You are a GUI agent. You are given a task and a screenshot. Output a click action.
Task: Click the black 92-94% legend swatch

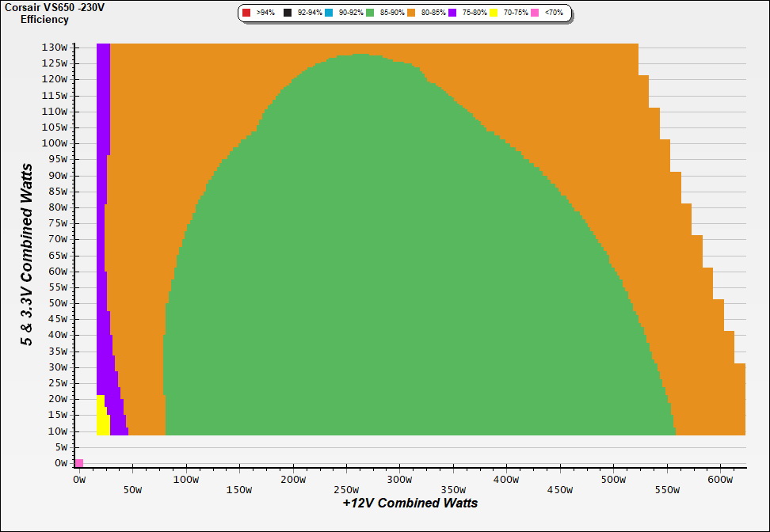[288, 13]
